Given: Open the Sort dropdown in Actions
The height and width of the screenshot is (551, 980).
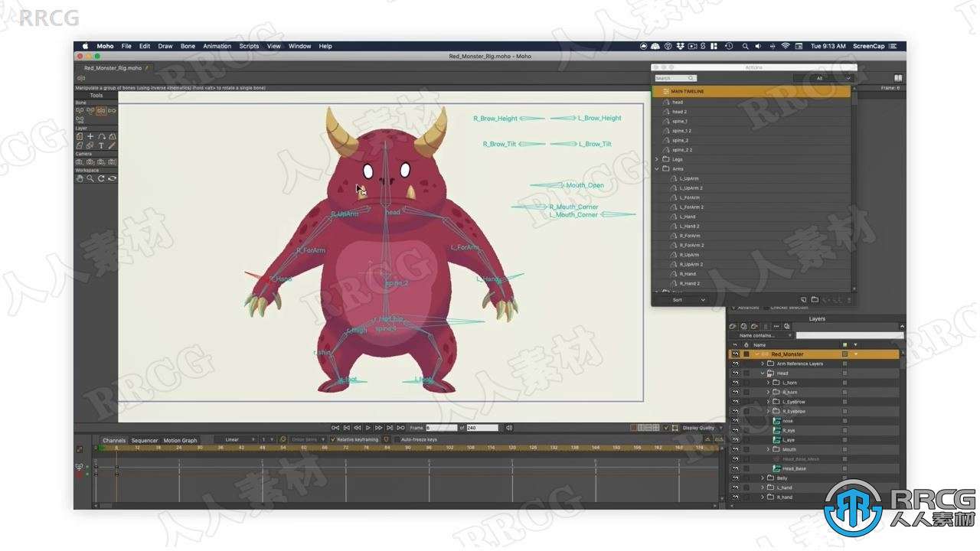Looking at the screenshot, I should [x=689, y=300].
